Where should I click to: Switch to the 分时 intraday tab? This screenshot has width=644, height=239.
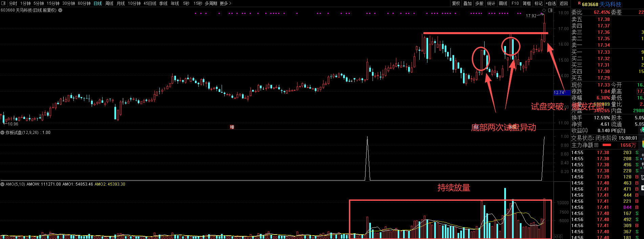pos(13,3)
